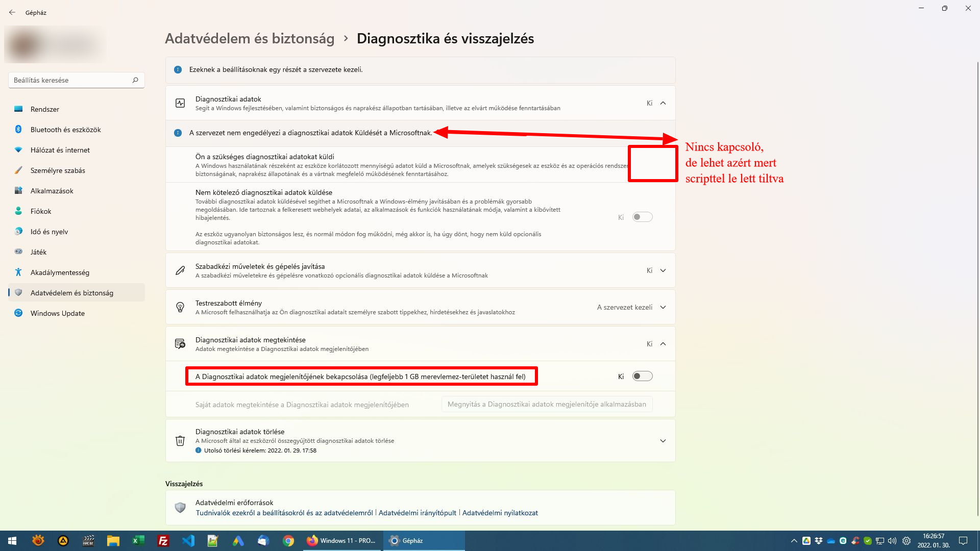This screenshot has width=980, height=551.
Task: Open Google Ads from the taskbar
Action: 238,541
